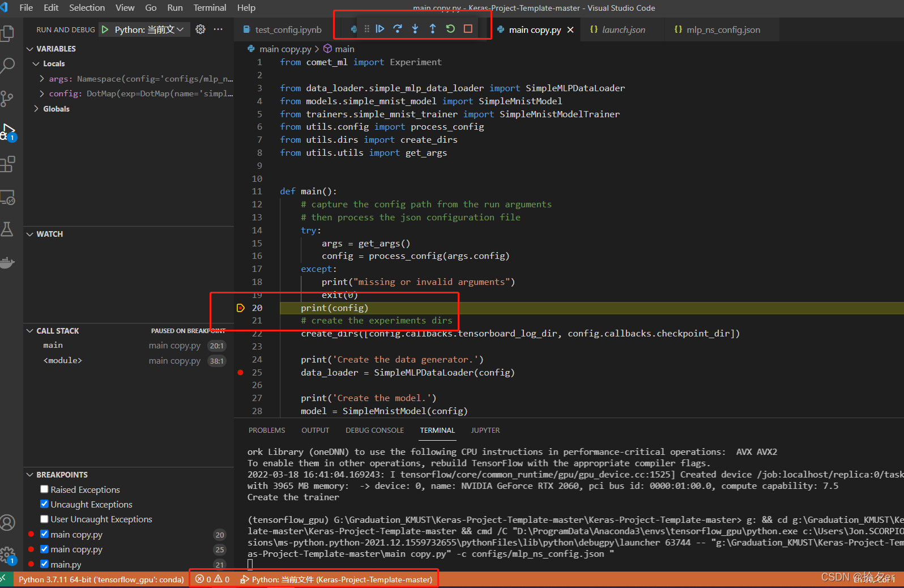Expand the config variable
Screen dimensions: 904x588
point(42,93)
